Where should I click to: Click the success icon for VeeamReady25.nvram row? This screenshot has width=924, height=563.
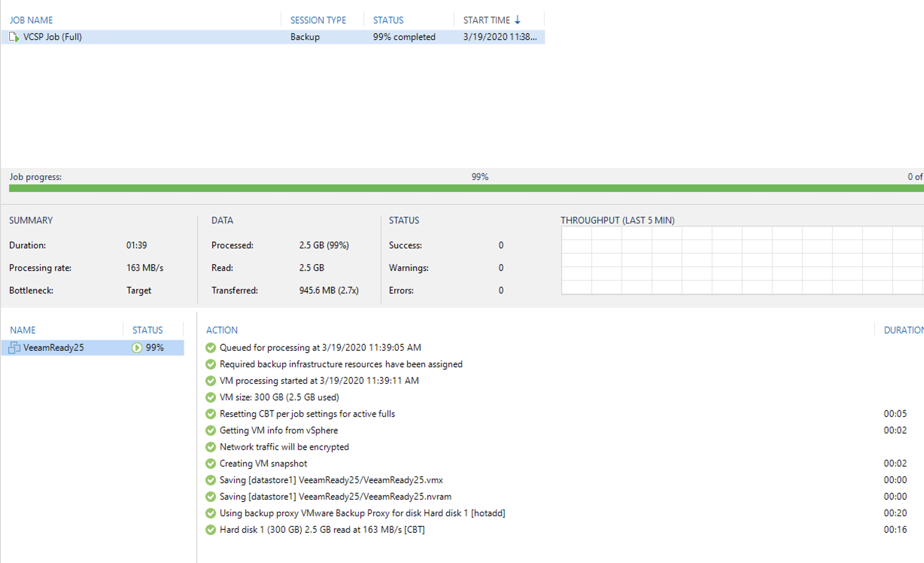pos(211,496)
